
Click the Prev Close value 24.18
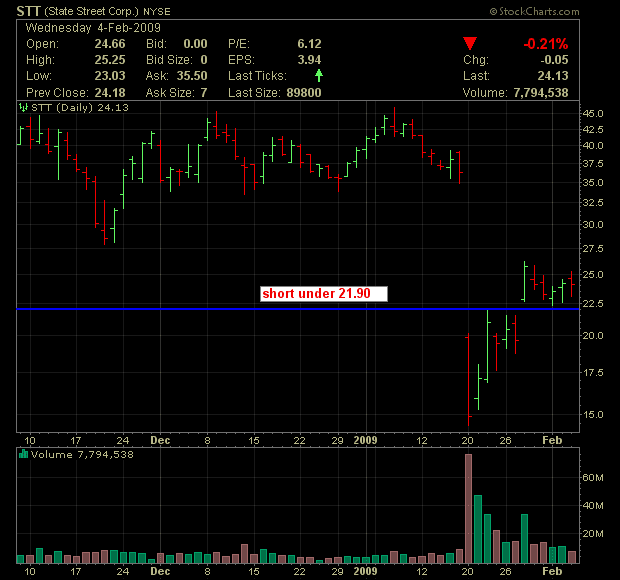[x=110, y=93]
